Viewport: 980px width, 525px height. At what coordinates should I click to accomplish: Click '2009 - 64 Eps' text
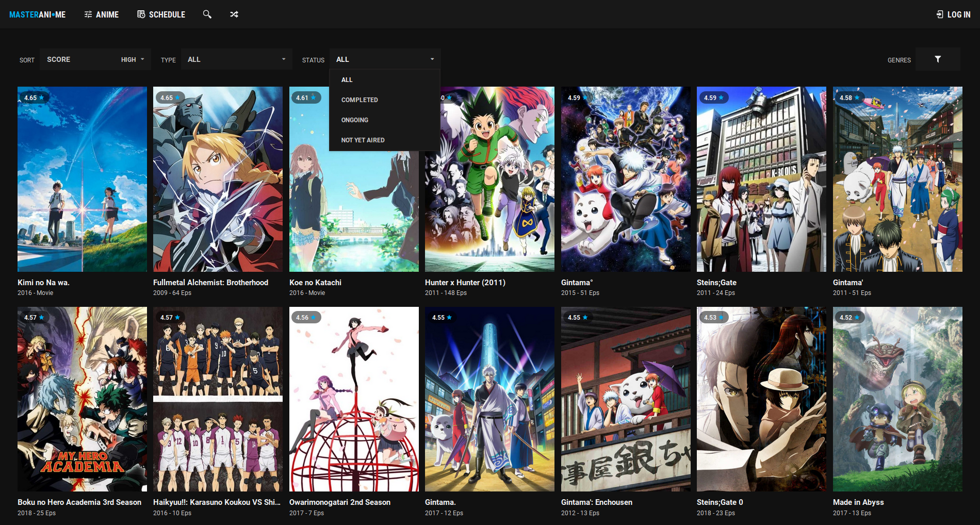[x=172, y=293]
